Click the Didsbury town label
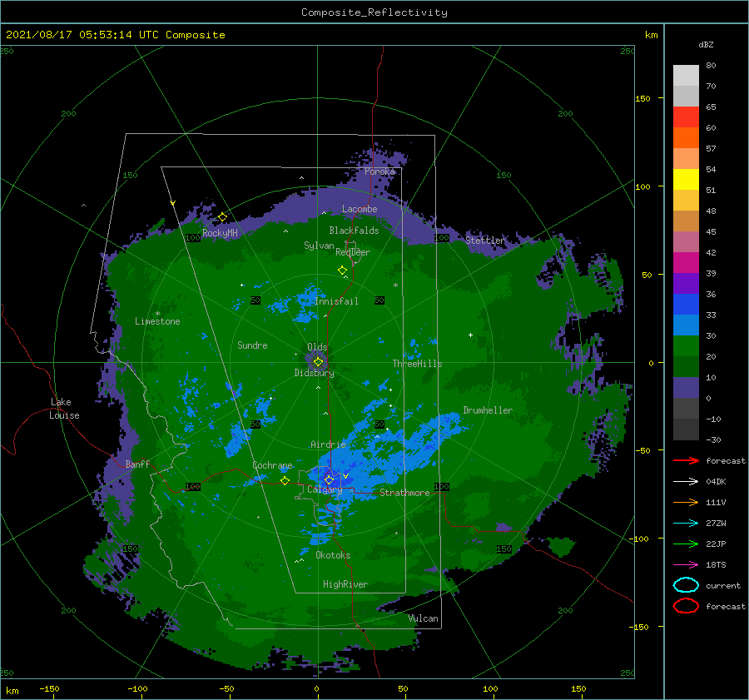The height and width of the screenshot is (700, 749). coord(314,373)
